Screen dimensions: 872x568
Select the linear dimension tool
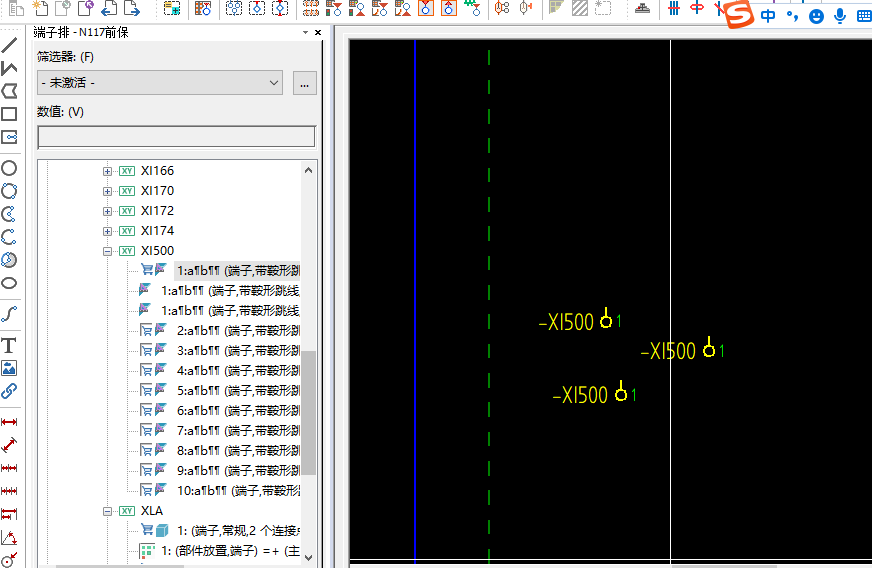[9, 422]
